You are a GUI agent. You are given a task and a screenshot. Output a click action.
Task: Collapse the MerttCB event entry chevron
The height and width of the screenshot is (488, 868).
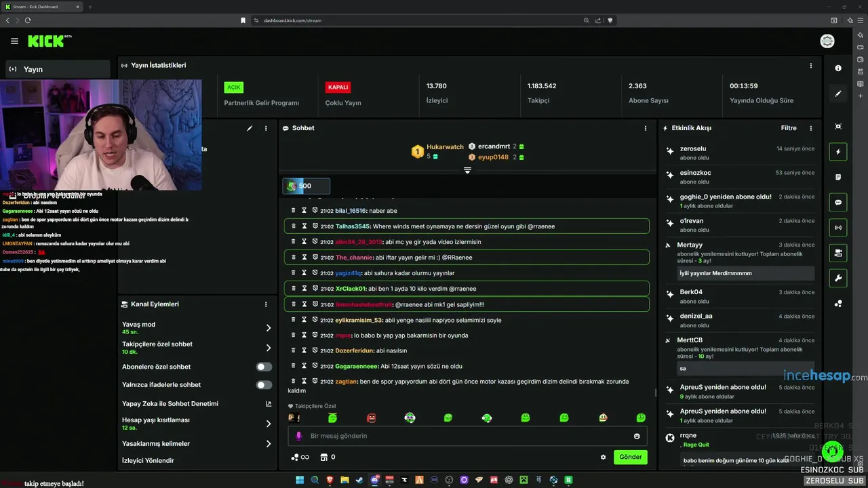pyautogui.click(x=668, y=340)
